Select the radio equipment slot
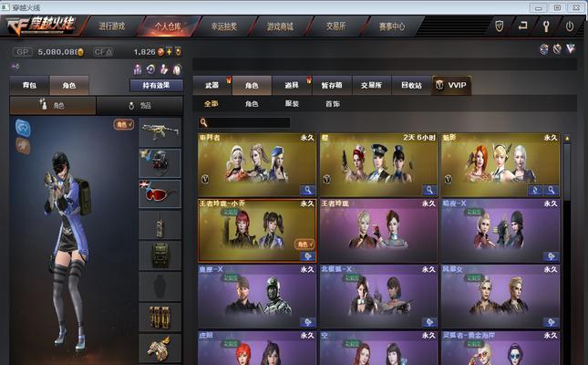Screen dimensions: 588x365 [160, 224]
